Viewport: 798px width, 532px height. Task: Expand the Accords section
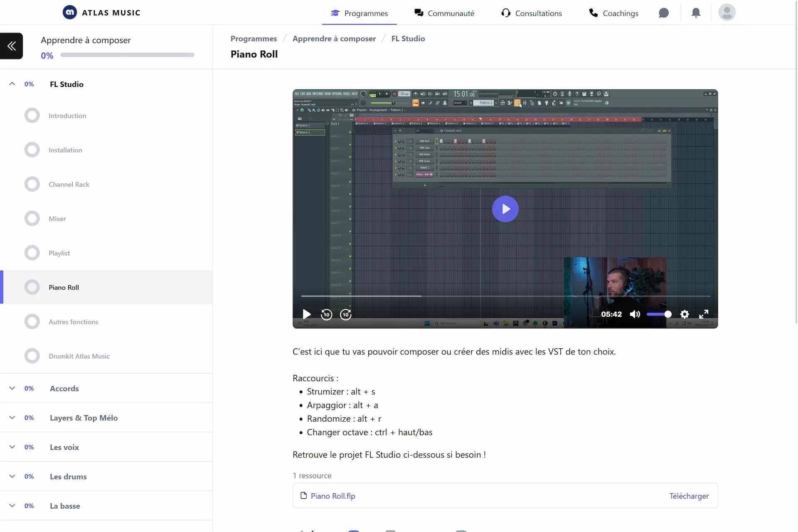pyautogui.click(x=12, y=388)
